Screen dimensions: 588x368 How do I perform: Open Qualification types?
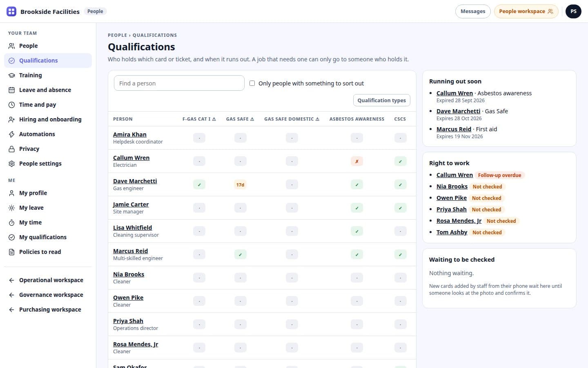[381, 100]
